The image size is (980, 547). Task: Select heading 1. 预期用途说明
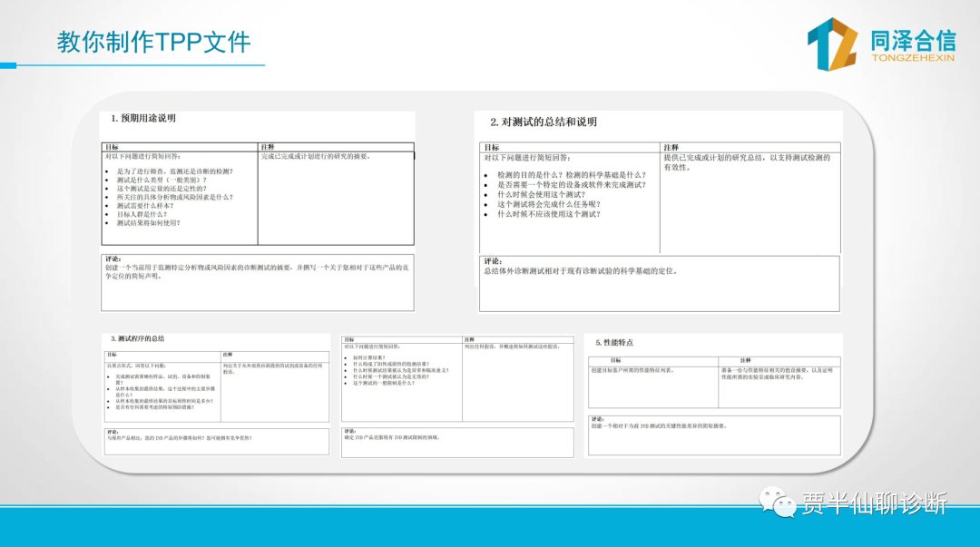[143, 118]
